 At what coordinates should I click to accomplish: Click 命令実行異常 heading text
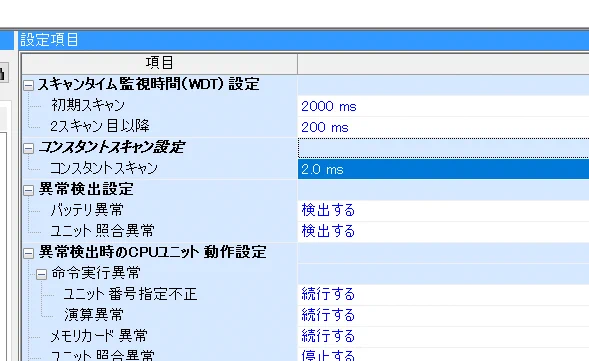(96, 273)
